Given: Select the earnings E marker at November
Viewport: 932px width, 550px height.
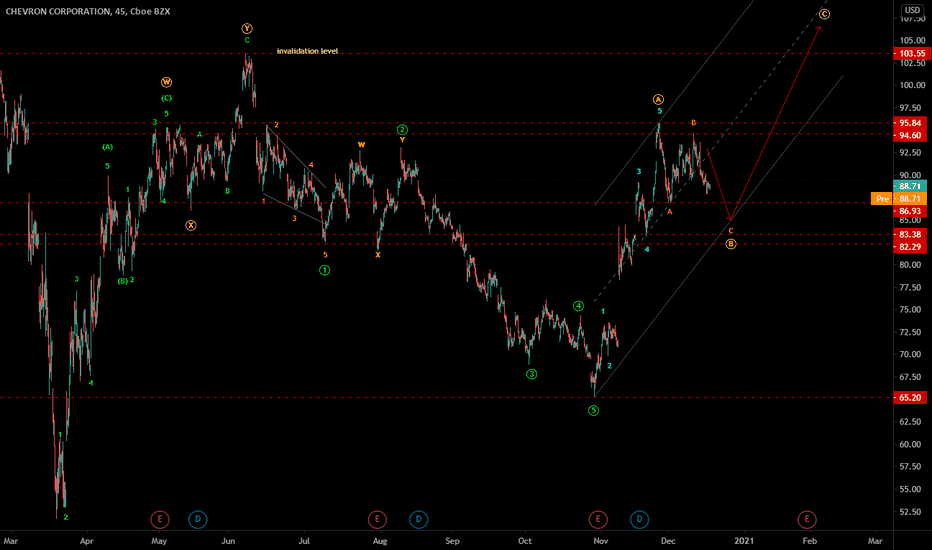Looking at the screenshot, I should click(598, 519).
